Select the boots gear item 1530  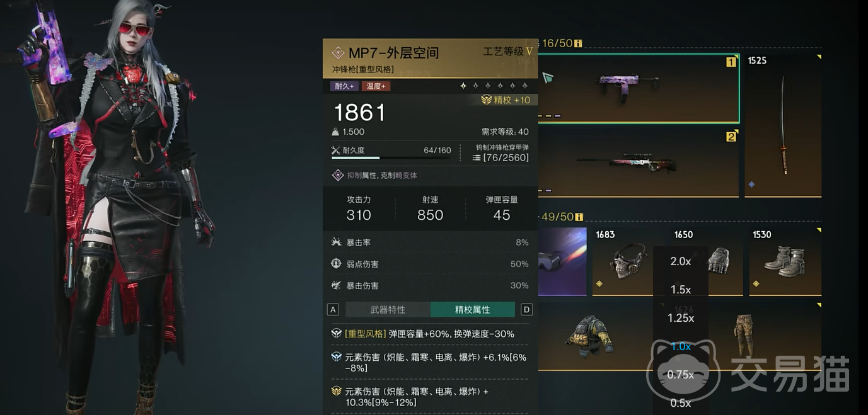pos(785,261)
